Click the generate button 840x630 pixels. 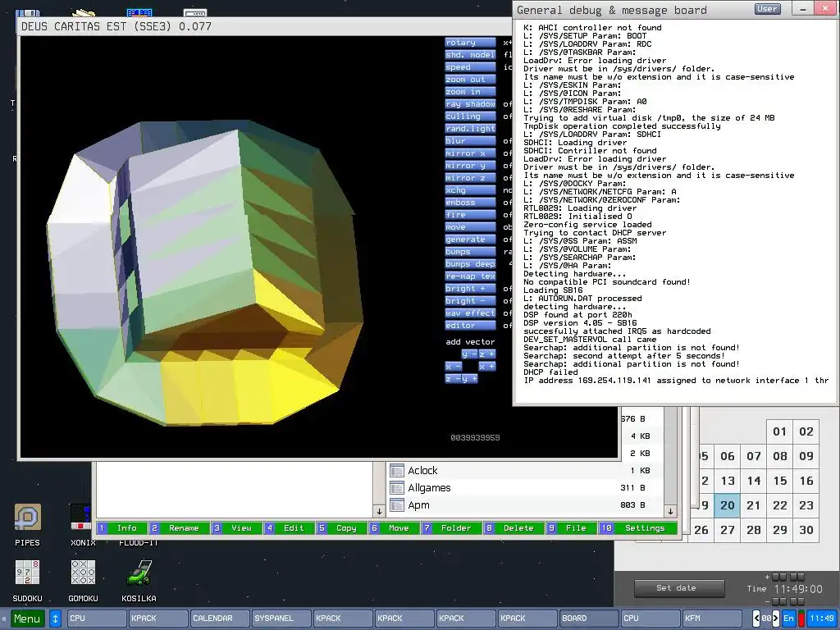(470, 240)
